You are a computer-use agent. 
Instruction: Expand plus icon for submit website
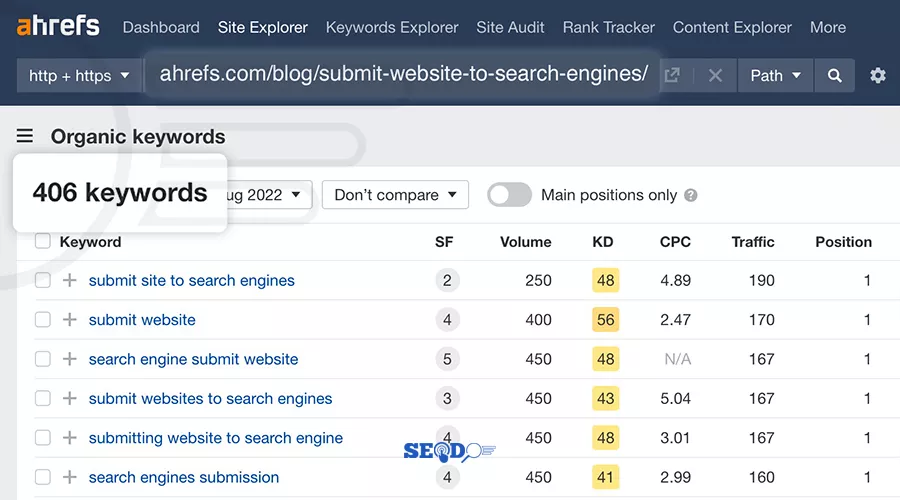point(69,319)
